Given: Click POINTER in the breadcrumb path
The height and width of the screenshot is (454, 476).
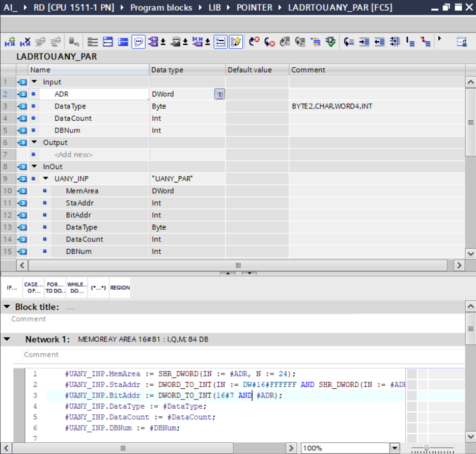Looking at the screenshot, I should point(254,8).
